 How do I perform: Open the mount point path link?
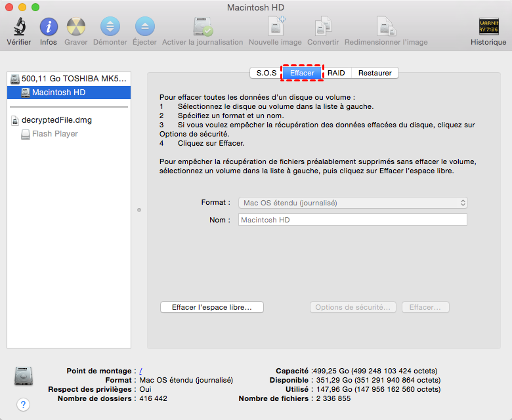pos(141,371)
